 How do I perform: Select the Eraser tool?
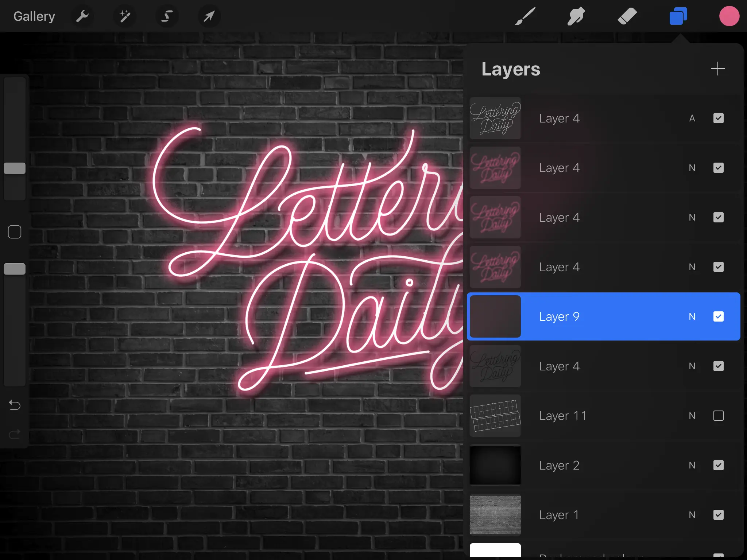627,16
